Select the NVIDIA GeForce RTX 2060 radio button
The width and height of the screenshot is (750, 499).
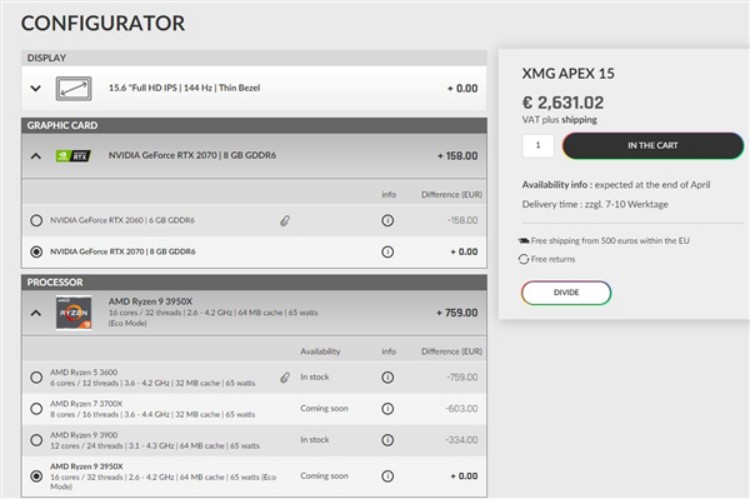tap(36, 221)
